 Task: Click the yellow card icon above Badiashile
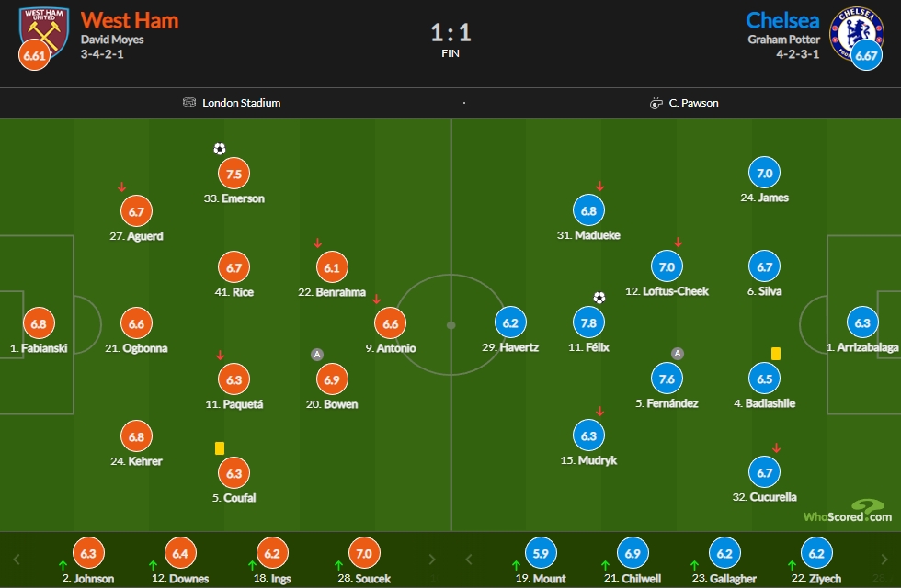pos(776,354)
